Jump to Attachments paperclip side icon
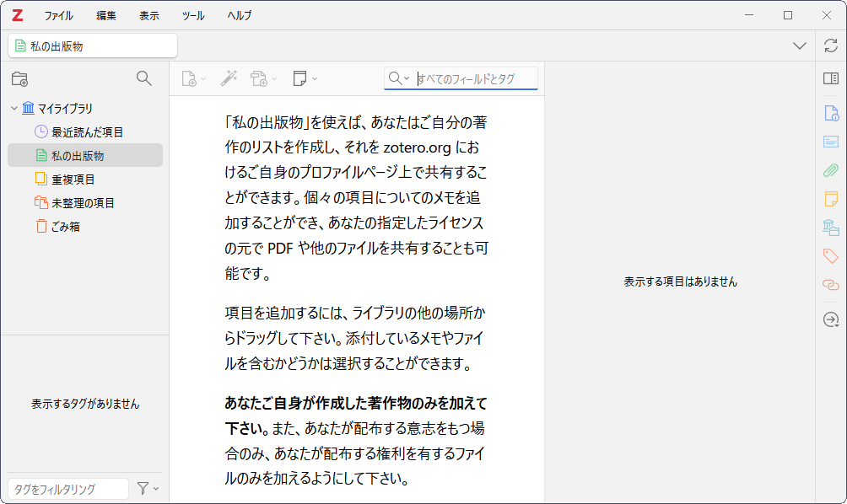The width and height of the screenshot is (847, 504). 831,170
